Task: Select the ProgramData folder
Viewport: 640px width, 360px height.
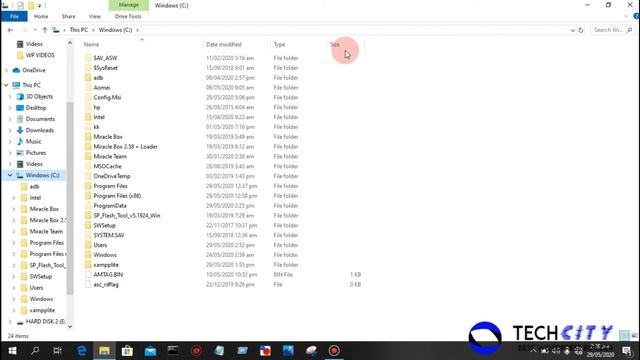Action: click(110, 205)
